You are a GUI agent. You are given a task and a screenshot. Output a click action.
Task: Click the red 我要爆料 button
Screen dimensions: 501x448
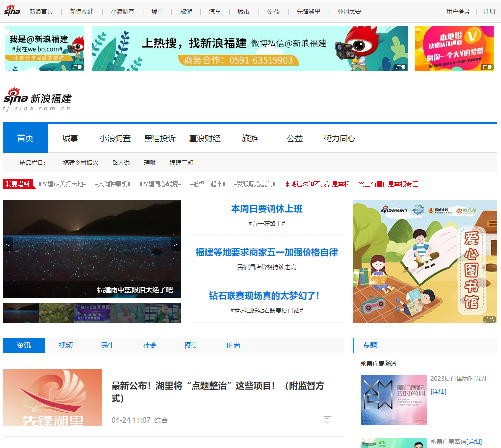(x=19, y=184)
